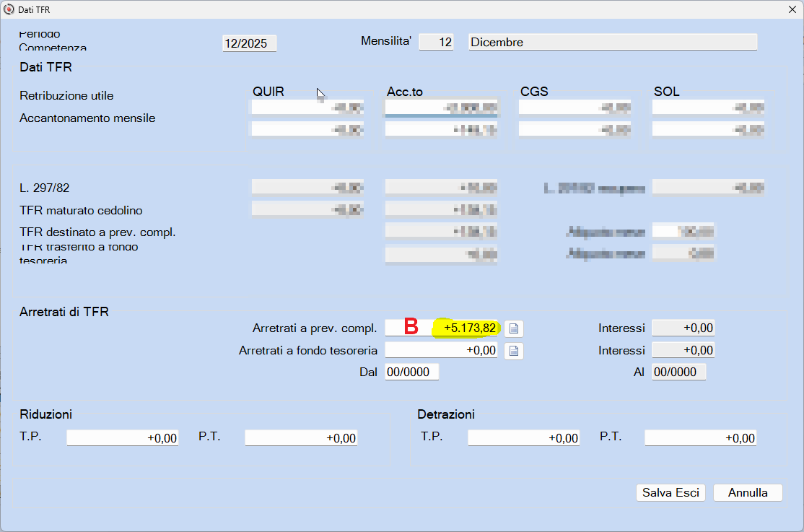
Task: Click Acc.to Accantonamento mensile field
Action: 441,129
